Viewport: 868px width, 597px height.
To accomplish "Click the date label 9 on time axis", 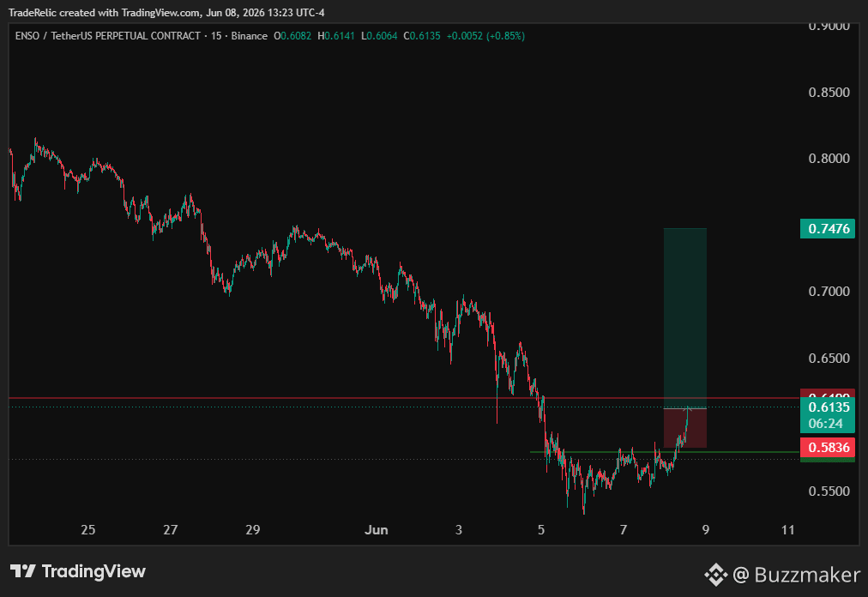I will pyautogui.click(x=706, y=530).
